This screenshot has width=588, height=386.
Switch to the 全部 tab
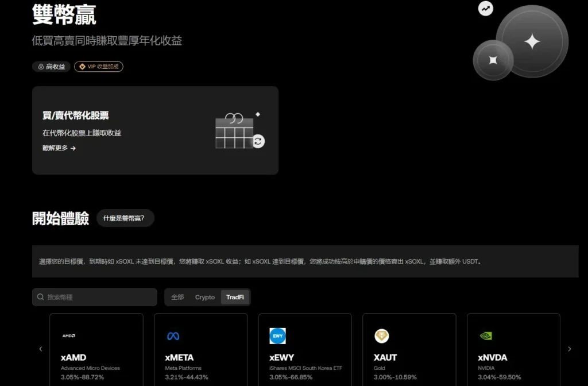tap(177, 297)
